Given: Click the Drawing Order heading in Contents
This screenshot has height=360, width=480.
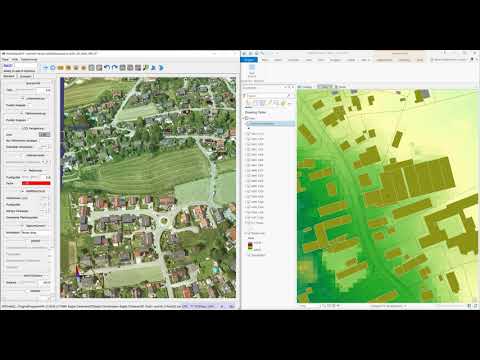Looking at the screenshot, I should pyautogui.click(x=255, y=112).
